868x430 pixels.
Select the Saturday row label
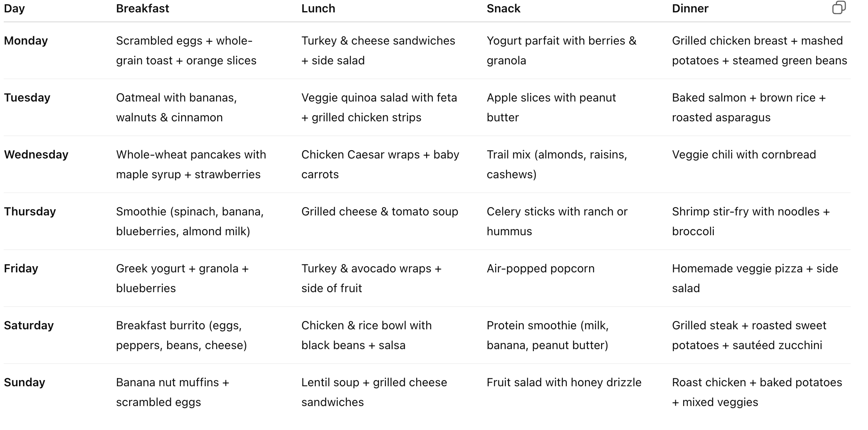click(x=29, y=326)
